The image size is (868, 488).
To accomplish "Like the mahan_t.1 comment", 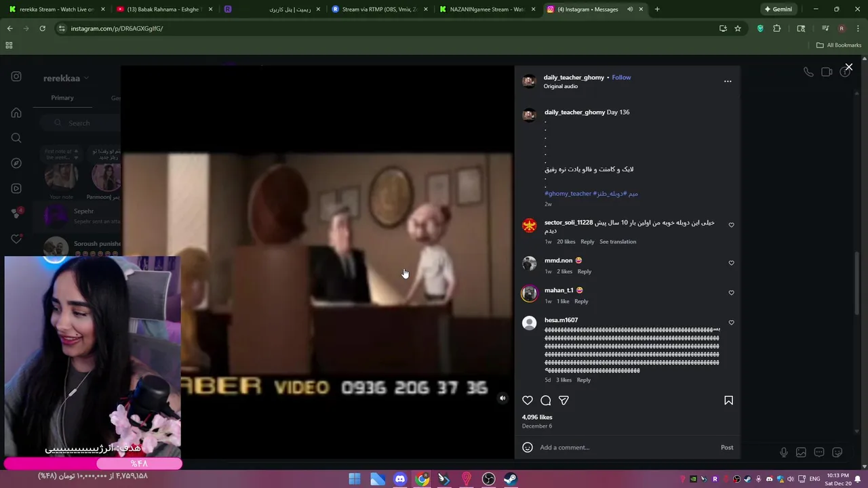I will tap(731, 293).
